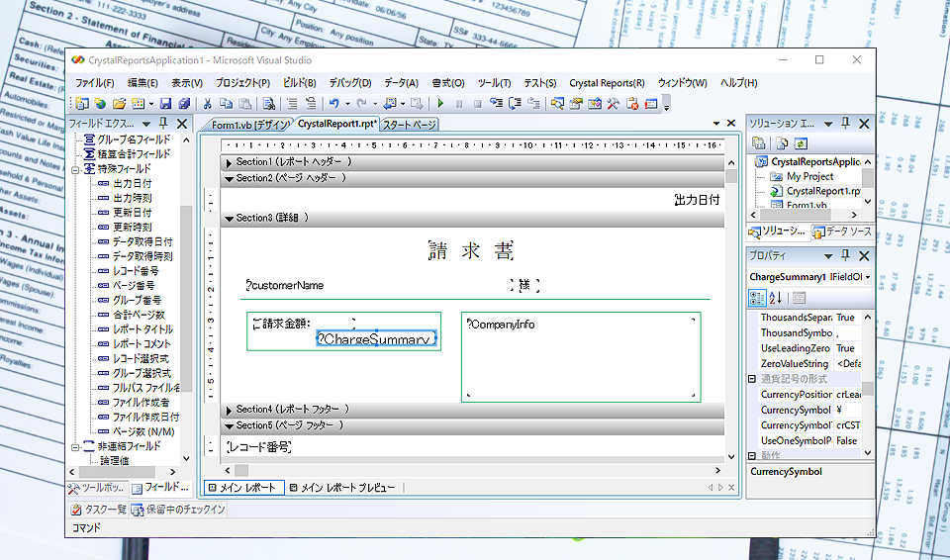Click the Find in Files icon
Image resolution: width=950 pixels, height=560 pixels.
(269, 104)
